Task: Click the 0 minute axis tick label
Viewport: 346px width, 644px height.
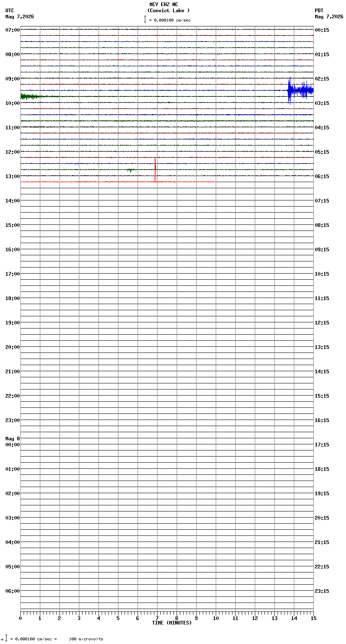Action: pyautogui.click(x=20, y=618)
